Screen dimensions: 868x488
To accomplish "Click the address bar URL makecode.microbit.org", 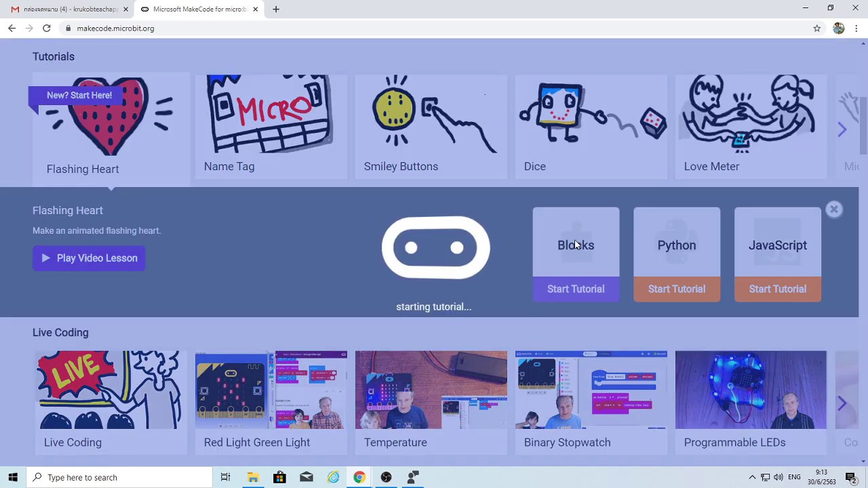I will (115, 28).
